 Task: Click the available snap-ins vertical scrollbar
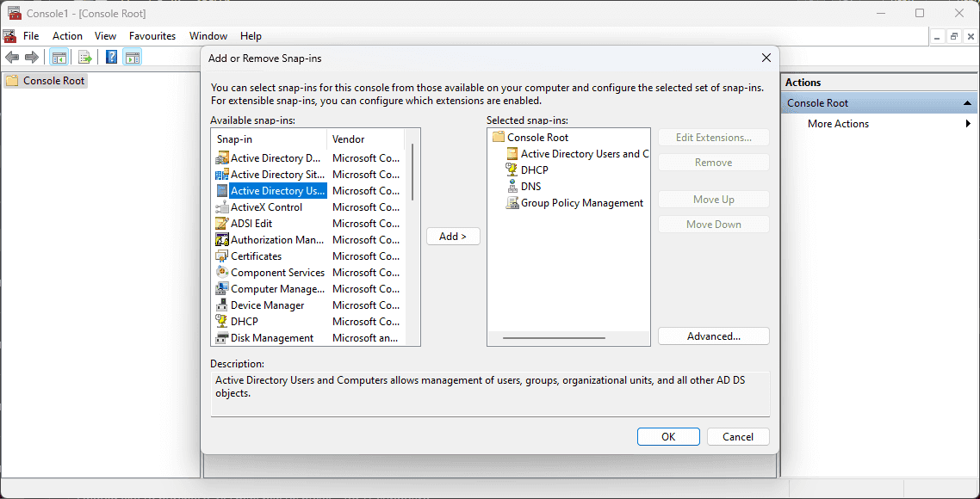pyautogui.click(x=412, y=172)
